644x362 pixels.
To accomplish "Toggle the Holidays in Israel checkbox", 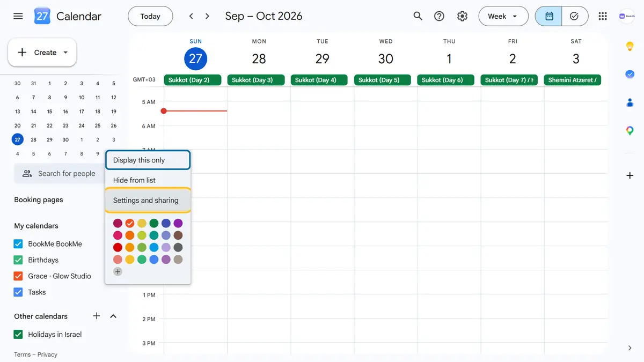I will coord(18,335).
